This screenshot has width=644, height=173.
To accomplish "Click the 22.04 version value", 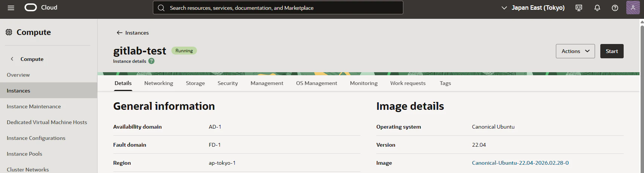I will 479,145.
